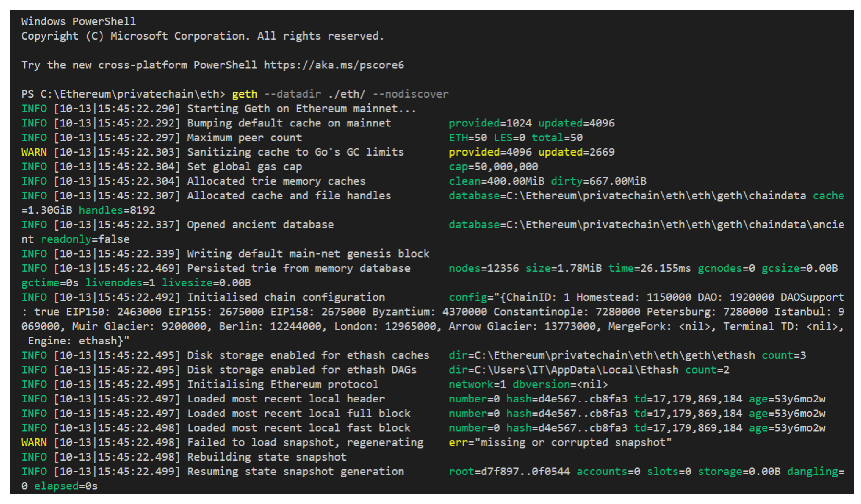This screenshot has height=504, width=861.
Task: Click the Windows PowerShell title line
Action: tap(78, 21)
